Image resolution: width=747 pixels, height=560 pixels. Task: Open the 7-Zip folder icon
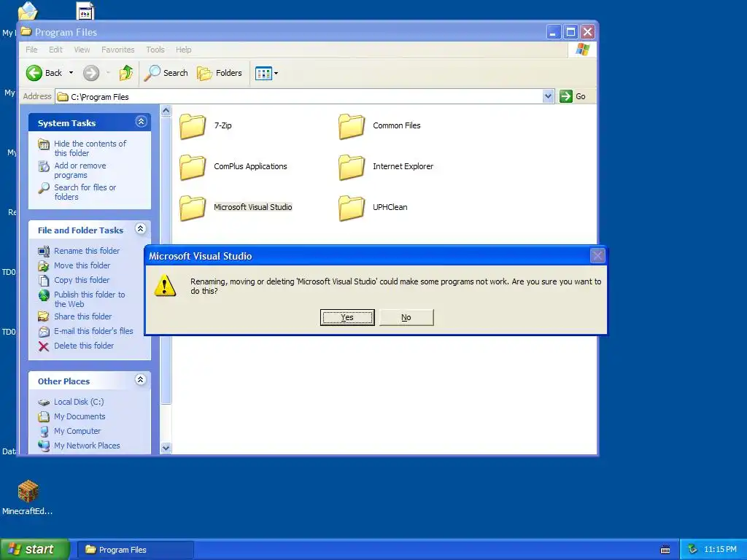click(x=193, y=126)
